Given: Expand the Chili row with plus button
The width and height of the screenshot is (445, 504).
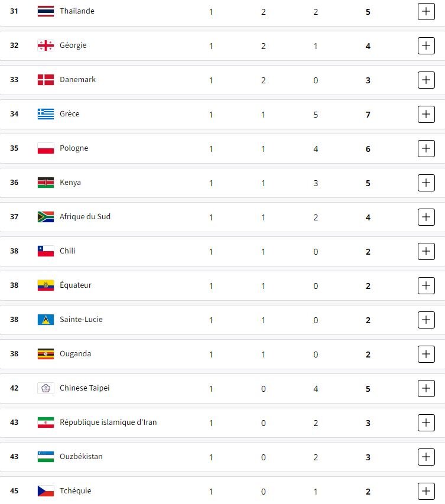Looking at the screenshot, I should coord(426,251).
